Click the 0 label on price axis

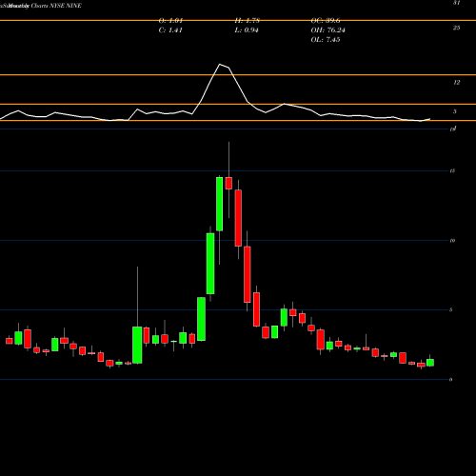pos(451,380)
